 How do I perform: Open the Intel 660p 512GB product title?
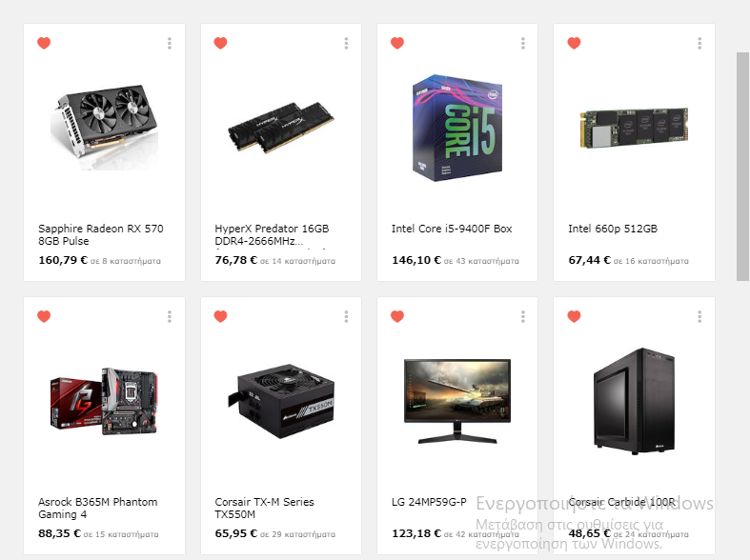(613, 229)
